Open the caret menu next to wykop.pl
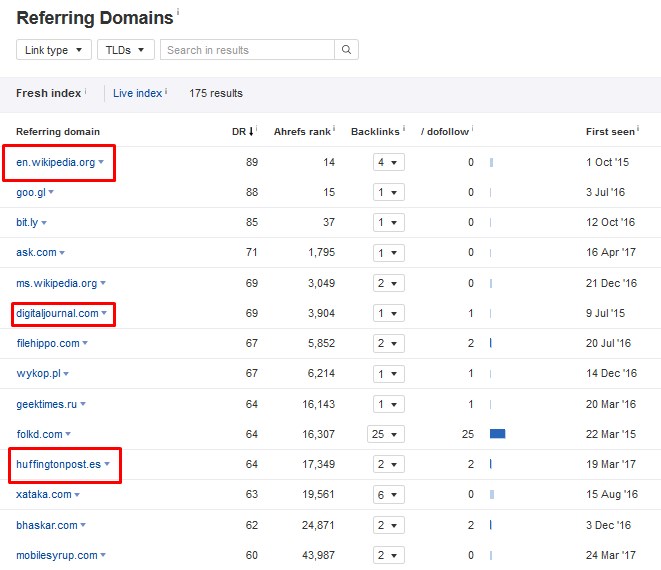This screenshot has height=570, width=661. (66, 374)
